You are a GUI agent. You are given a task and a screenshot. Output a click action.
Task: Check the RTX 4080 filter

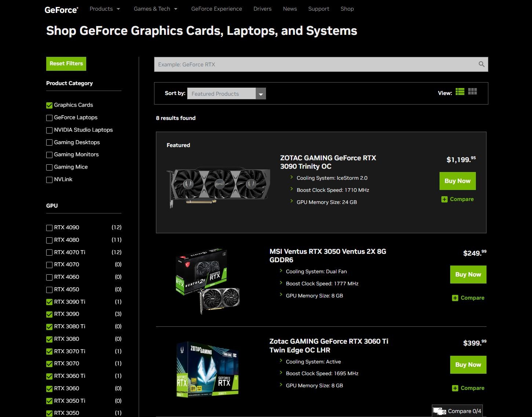pos(49,240)
